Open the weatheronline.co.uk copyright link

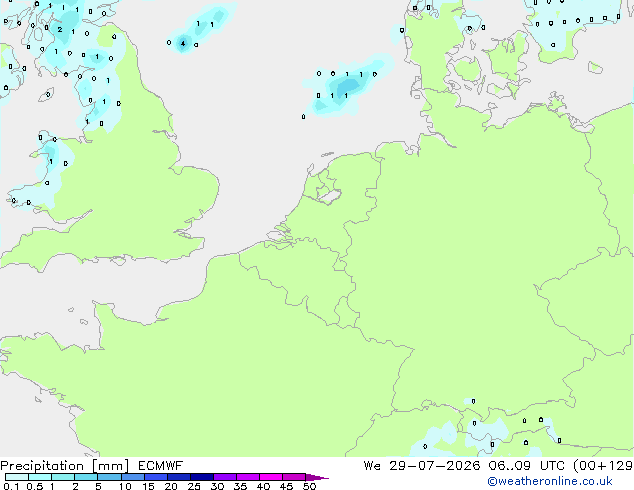[550, 481]
